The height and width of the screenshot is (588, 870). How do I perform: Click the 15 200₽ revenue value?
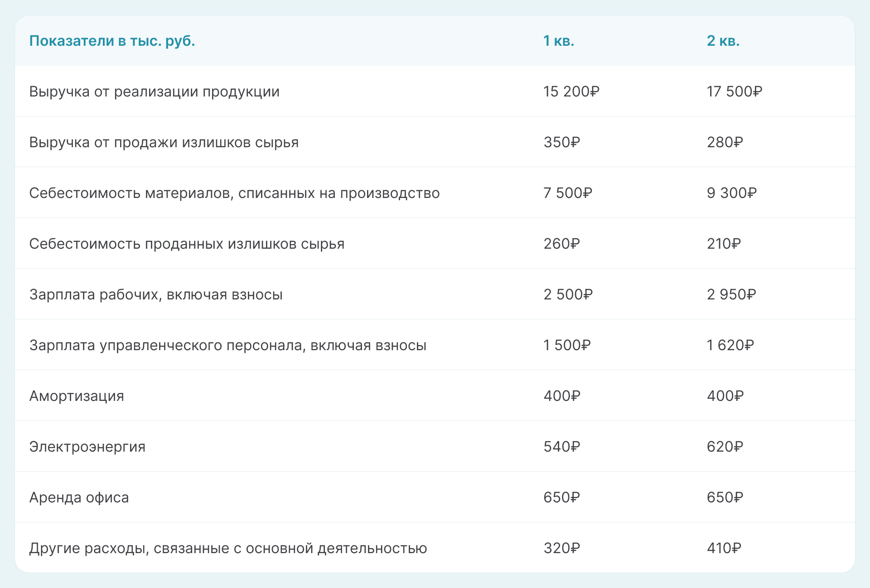pos(571,92)
